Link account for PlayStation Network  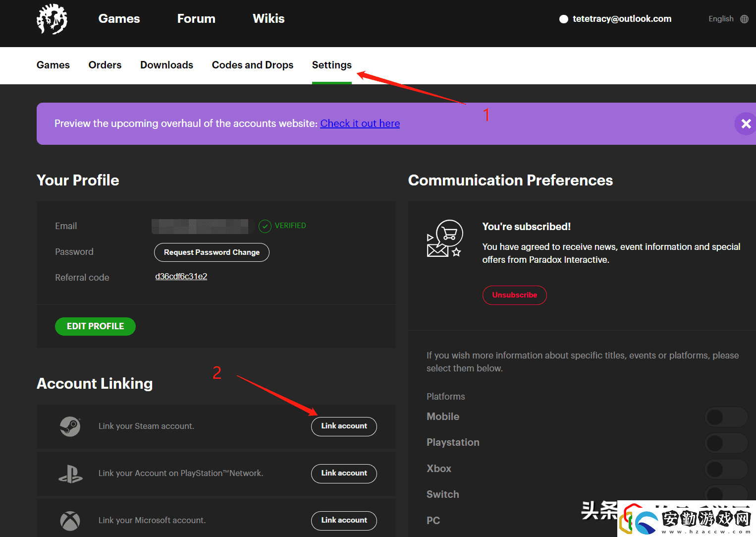tap(344, 474)
